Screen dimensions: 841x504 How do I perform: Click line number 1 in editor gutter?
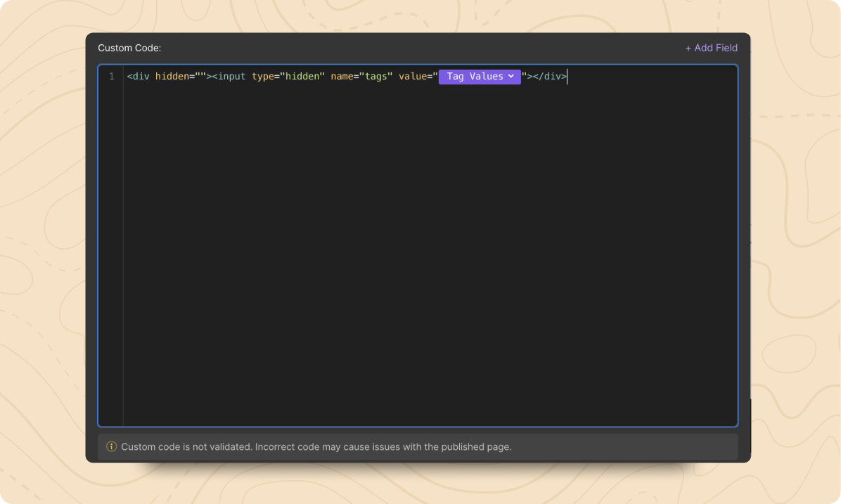[112, 76]
